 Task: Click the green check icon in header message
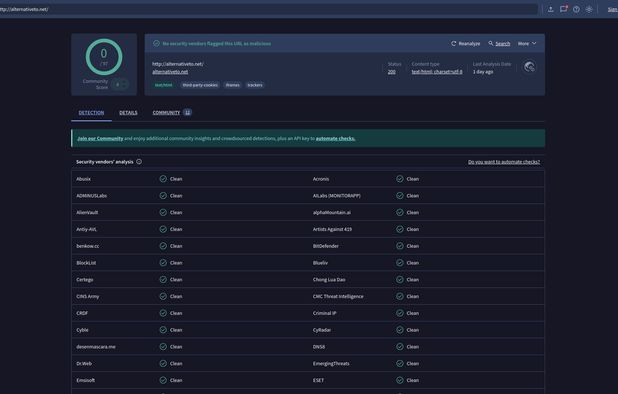pyautogui.click(x=156, y=43)
